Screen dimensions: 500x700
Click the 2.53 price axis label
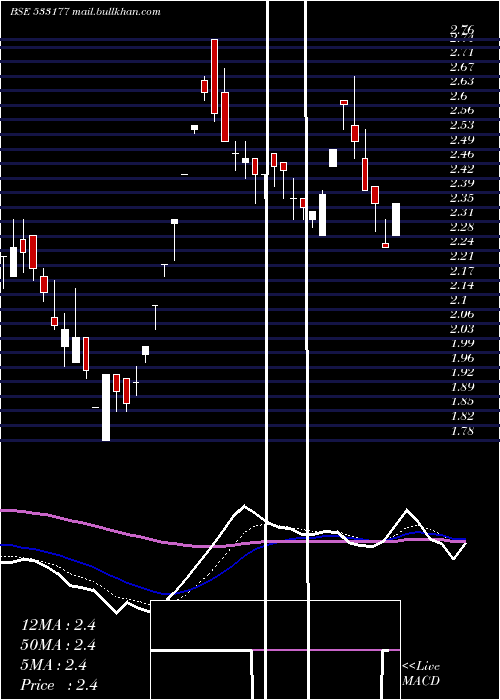pyautogui.click(x=462, y=125)
